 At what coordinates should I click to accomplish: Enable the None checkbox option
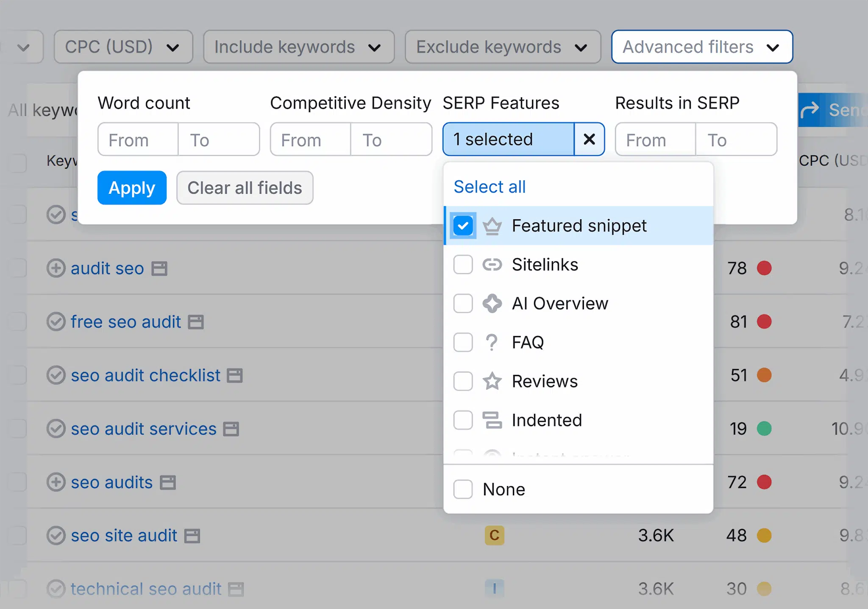463,489
